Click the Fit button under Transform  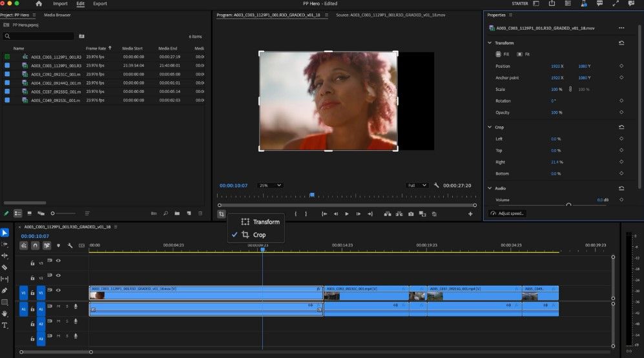click(x=523, y=54)
